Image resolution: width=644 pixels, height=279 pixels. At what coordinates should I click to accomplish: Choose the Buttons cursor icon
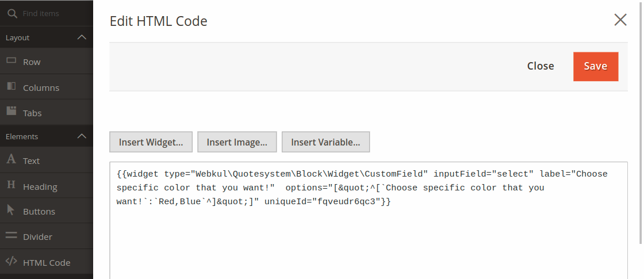click(x=11, y=211)
